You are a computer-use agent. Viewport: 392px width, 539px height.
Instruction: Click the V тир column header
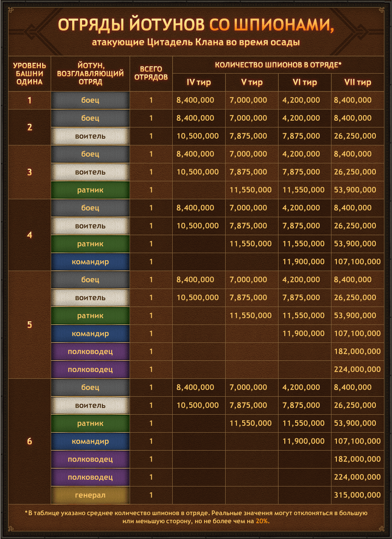pos(252,82)
